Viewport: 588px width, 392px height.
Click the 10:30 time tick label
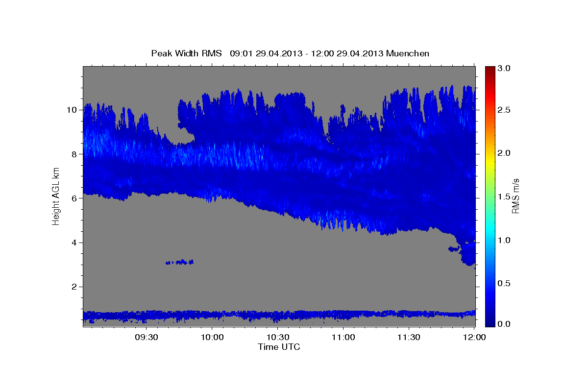[x=277, y=337]
